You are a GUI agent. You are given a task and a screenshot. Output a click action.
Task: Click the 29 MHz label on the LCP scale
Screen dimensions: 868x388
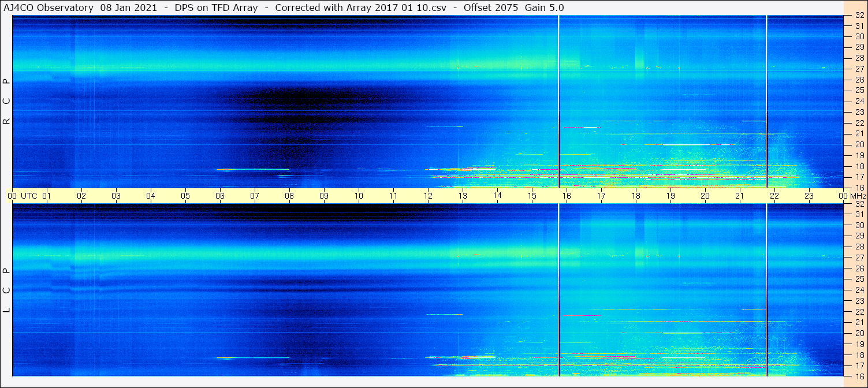click(859, 236)
